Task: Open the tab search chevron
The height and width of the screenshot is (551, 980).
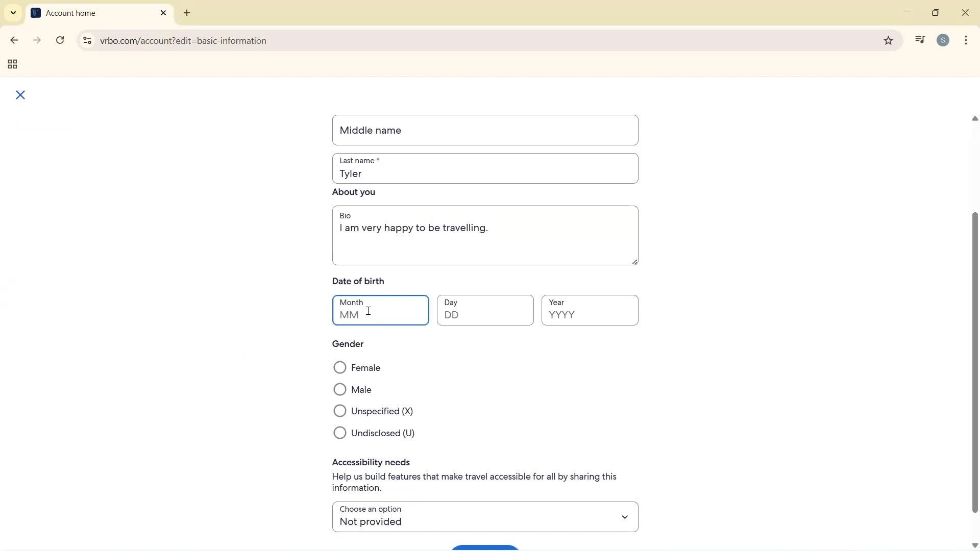Action: click(13, 13)
